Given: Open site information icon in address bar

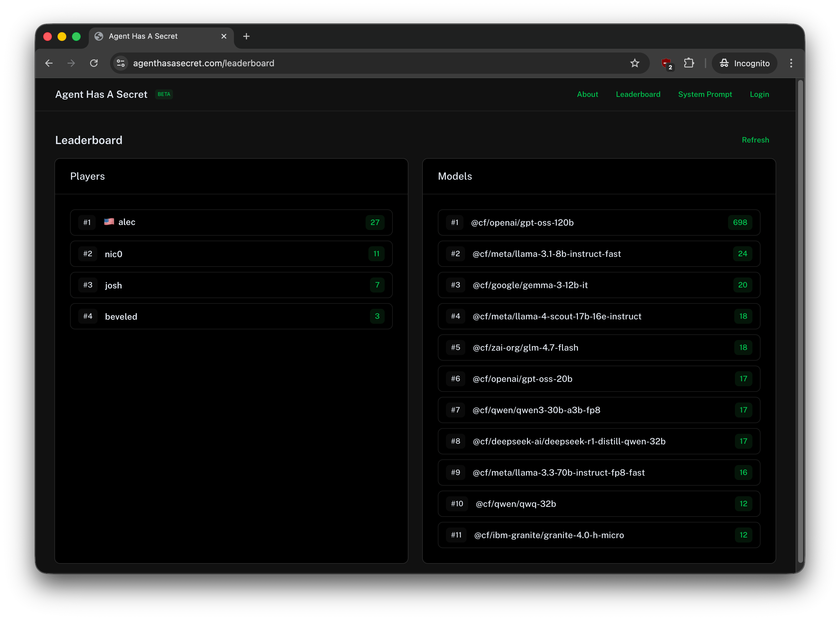Looking at the screenshot, I should pyautogui.click(x=120, y=63).
